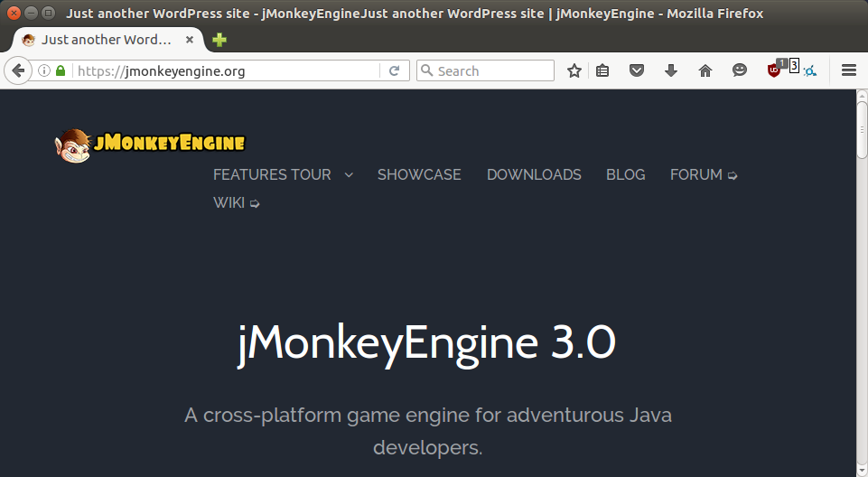Open the external WIKI link
Screen dimensions: 868x477
[237, 203]
